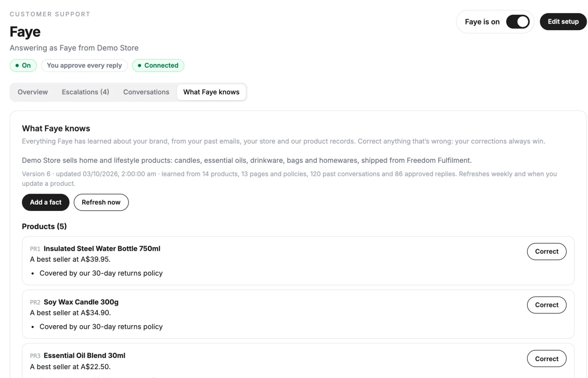Click the Faye page title

(x=25, y=32)
